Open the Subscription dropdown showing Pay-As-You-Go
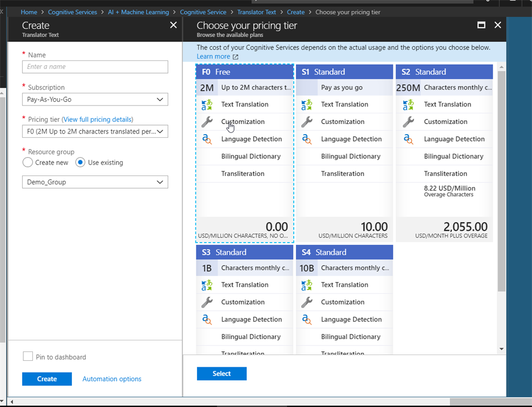 click(95, 100)
